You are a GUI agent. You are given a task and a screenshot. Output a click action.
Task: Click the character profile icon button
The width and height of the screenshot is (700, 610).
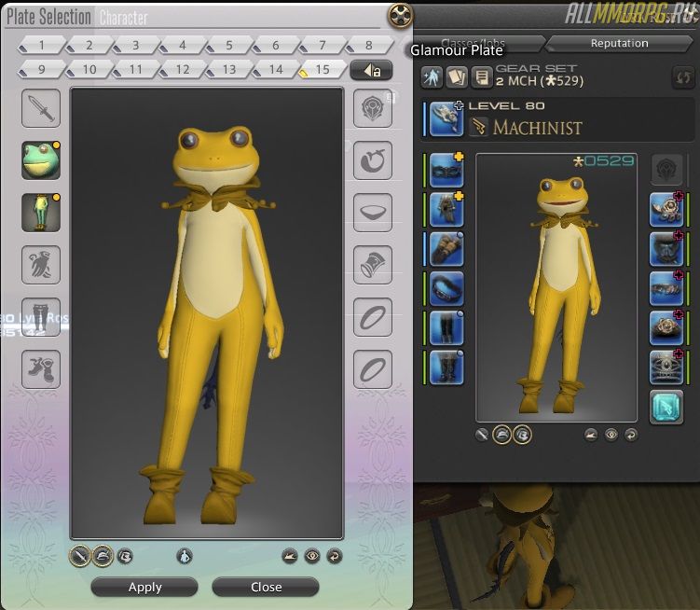click(432, 77)
